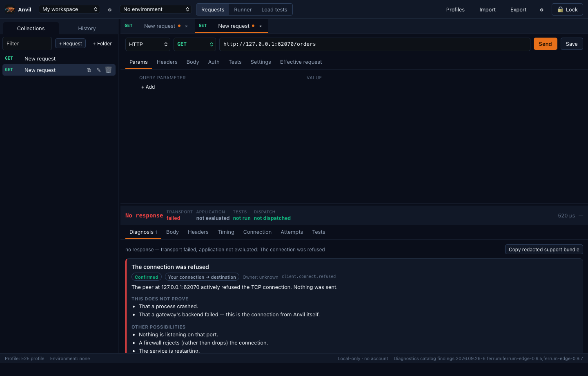Click Copy redacted support bundle
Screen dimensions: 588x376
pyautogui.click(x=544, y=249)
